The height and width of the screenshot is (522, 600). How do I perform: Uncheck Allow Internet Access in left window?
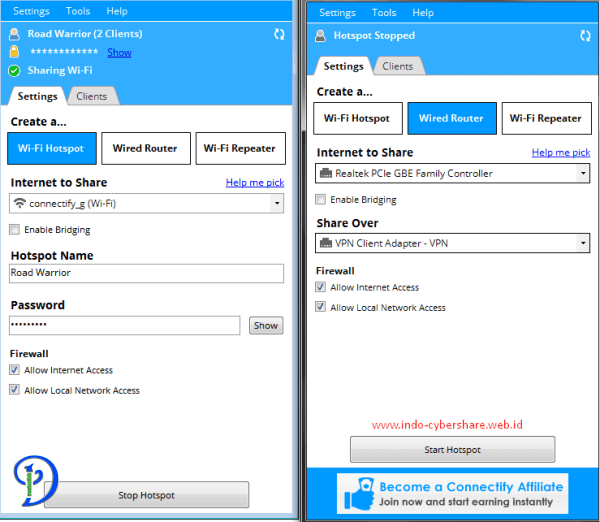[15, 370]
